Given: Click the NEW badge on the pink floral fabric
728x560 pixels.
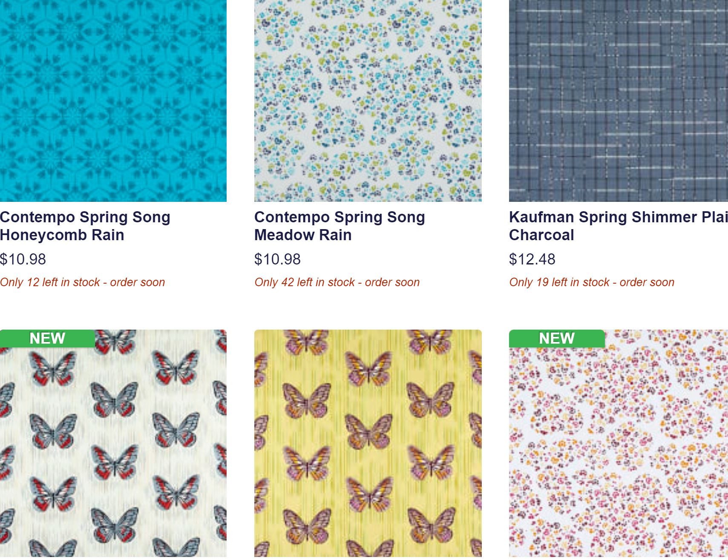Looking at the screenshot, I should (556, 339).
